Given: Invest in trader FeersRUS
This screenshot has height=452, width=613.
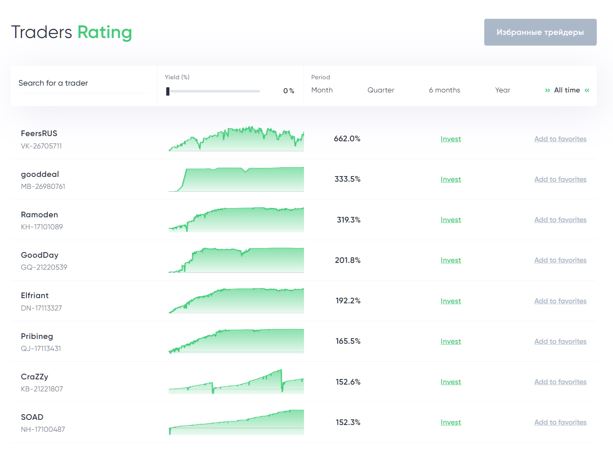Looking at the screenshot, I should tap(450, 139).
